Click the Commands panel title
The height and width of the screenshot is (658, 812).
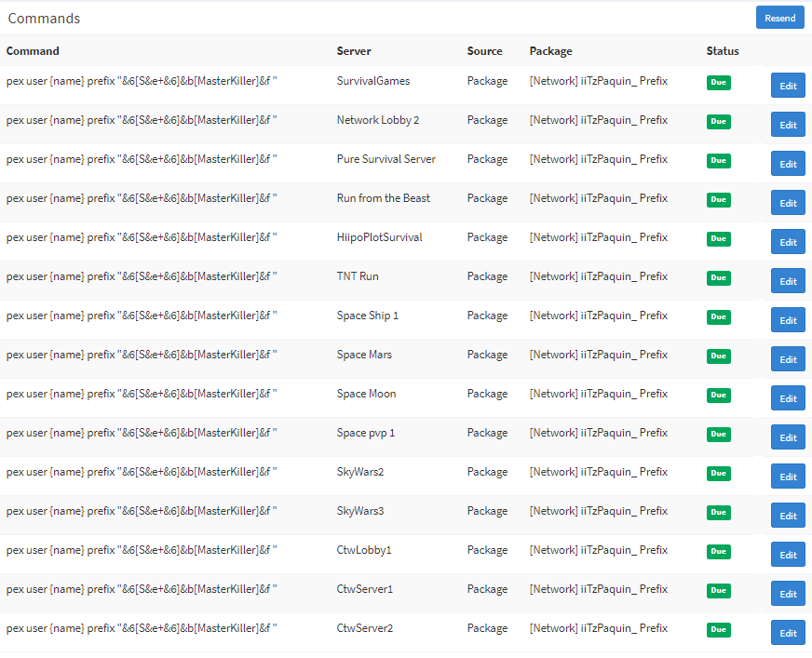tap(44, 18)
